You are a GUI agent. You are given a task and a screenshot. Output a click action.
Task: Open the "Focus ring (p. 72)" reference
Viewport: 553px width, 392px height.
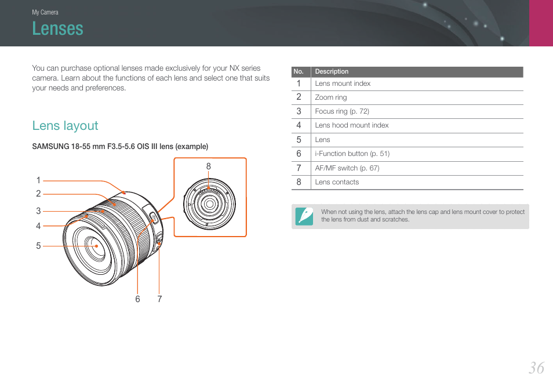[342, 111]
